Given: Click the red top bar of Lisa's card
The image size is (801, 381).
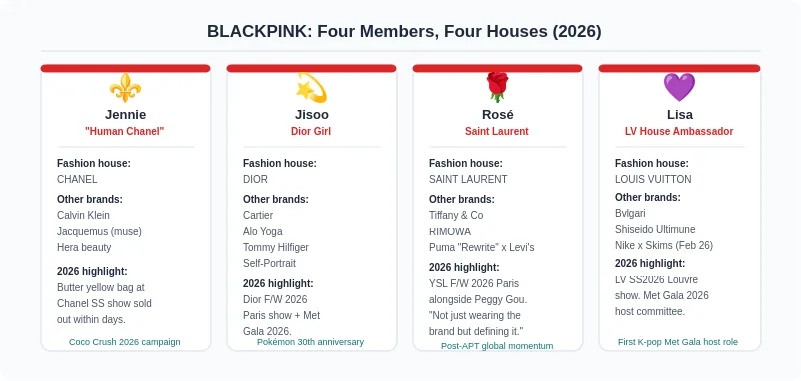Looking at the screenshot, I should point(679,68).
